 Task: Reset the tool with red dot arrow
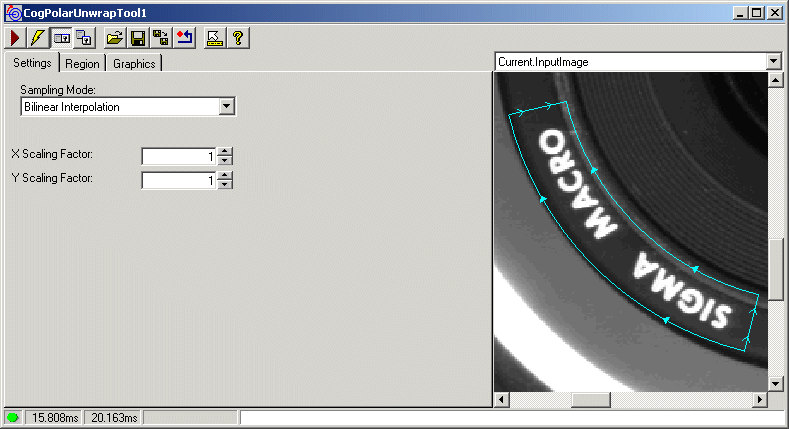coord(184,38)
